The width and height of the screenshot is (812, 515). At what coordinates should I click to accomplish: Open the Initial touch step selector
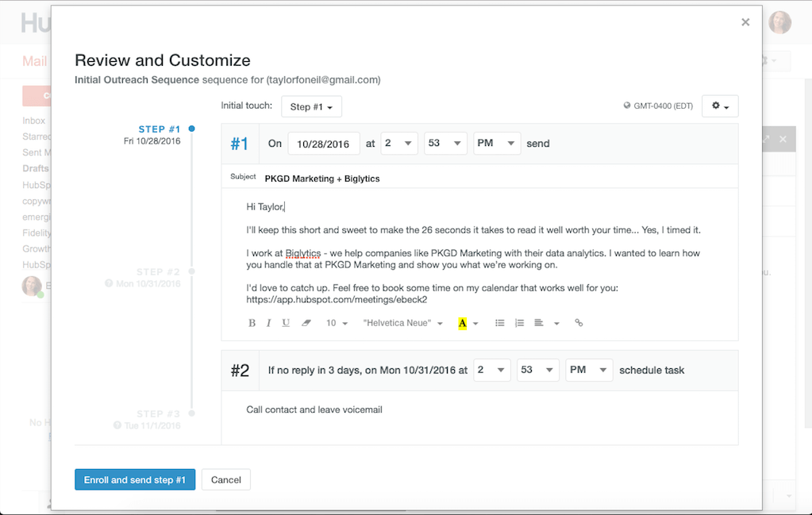coord(311,106)
